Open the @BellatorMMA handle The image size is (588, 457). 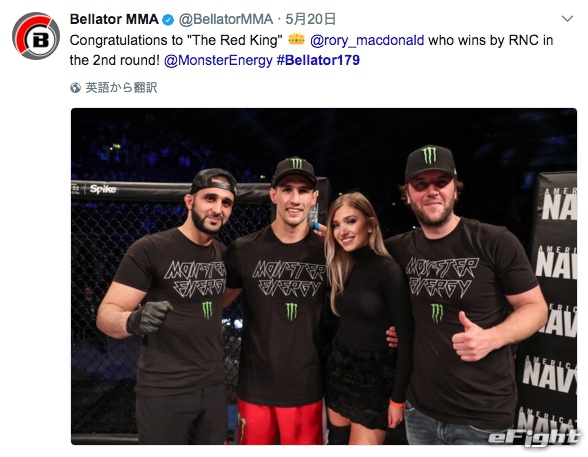[225, 19]
